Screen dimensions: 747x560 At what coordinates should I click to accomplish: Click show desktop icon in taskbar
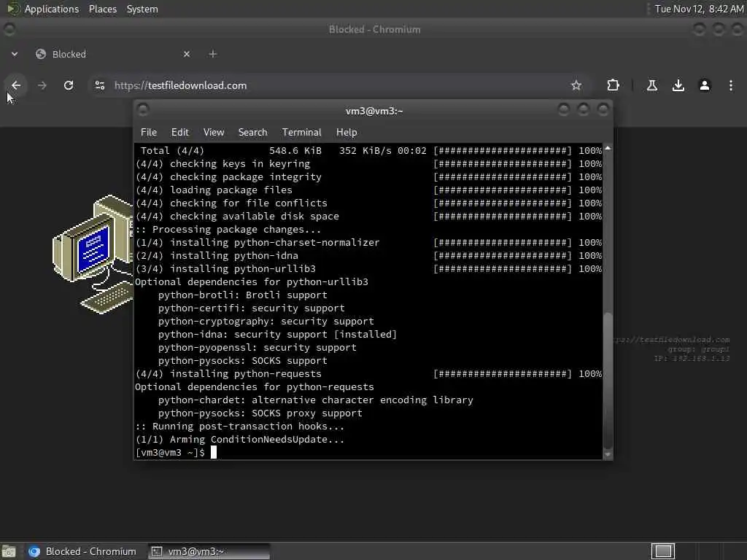(x=9, y=551)
